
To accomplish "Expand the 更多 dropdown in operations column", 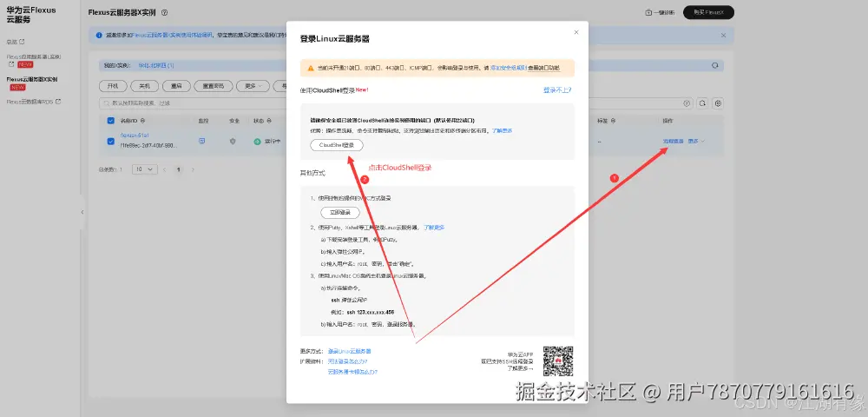I will pyautogui.click(x=696, y=142).
